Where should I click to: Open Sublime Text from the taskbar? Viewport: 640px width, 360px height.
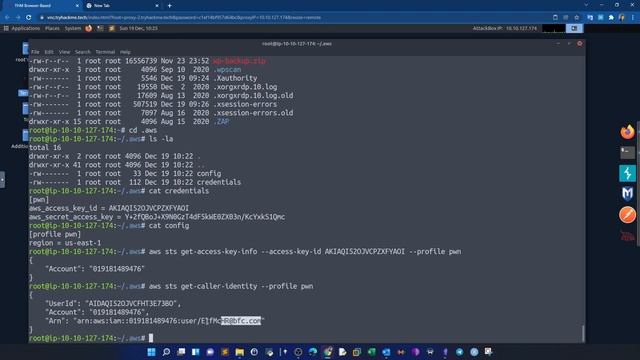(x=225, y=352)
